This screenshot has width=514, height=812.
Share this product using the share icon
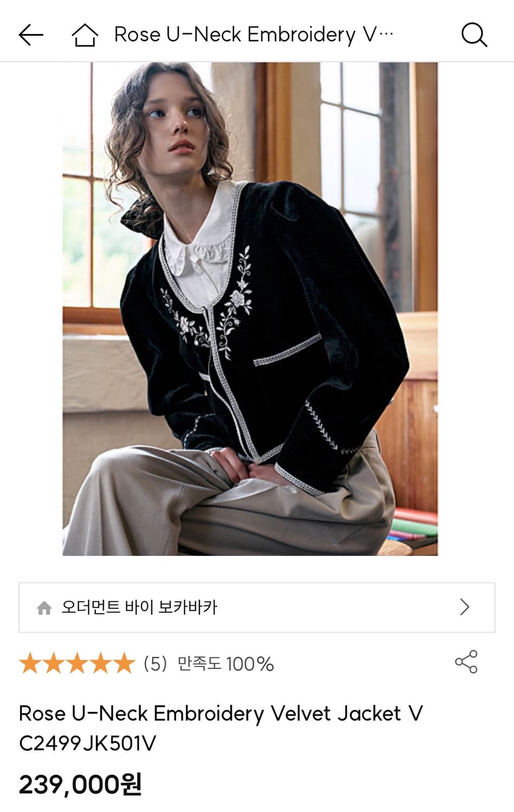point(466,662)
